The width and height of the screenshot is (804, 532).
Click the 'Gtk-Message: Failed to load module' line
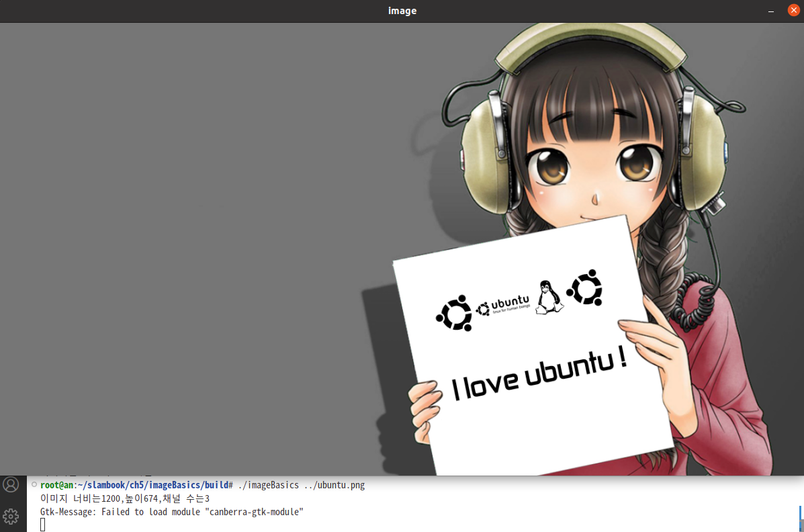click(x=172, y=511)
